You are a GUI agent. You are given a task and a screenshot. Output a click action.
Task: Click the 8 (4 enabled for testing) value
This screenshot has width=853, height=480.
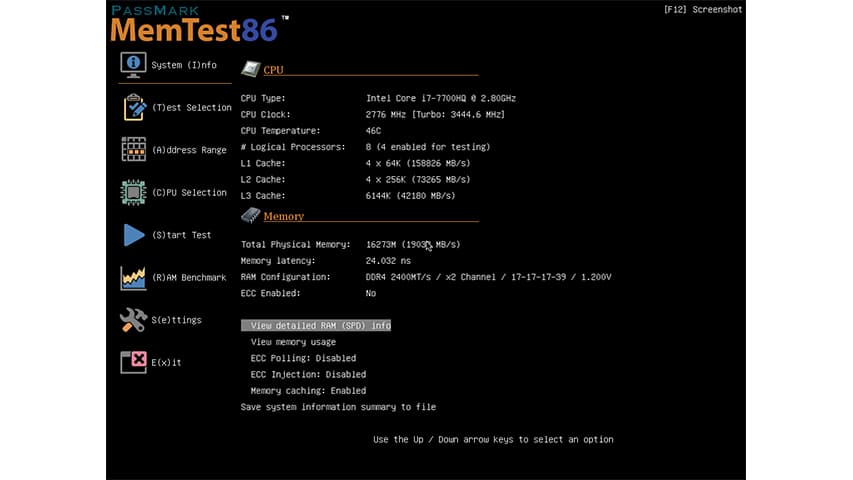coord(428,147)
